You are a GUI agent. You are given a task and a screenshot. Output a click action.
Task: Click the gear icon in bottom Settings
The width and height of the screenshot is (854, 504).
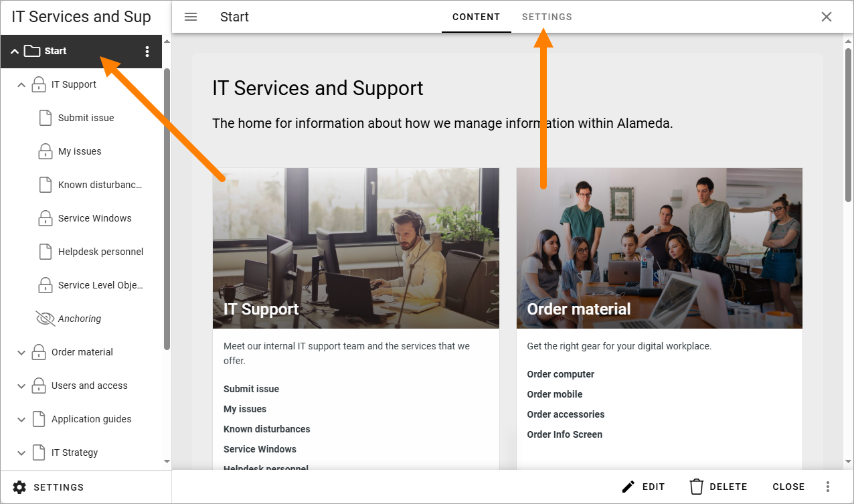[19, 487]
